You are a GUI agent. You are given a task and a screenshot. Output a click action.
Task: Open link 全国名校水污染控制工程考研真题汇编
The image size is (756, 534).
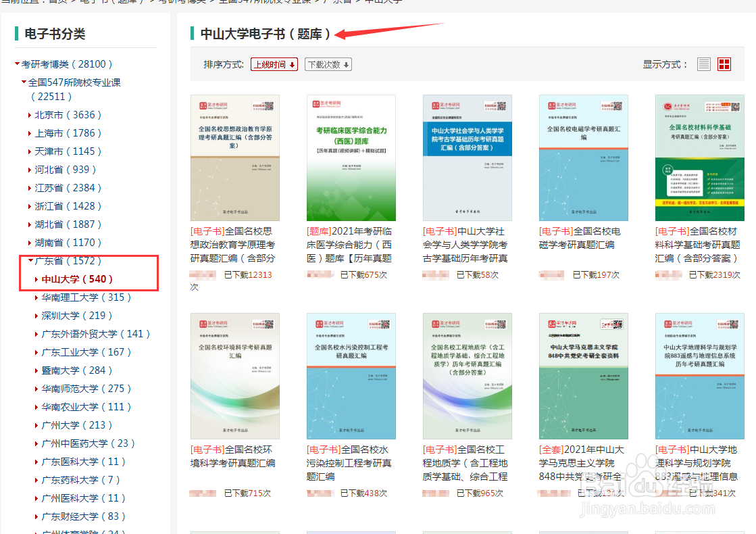pyautogui.click(x=349, y=463)
